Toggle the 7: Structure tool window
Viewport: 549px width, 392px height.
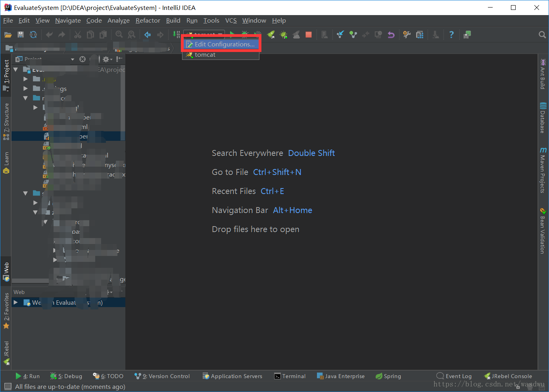point(6,122)
